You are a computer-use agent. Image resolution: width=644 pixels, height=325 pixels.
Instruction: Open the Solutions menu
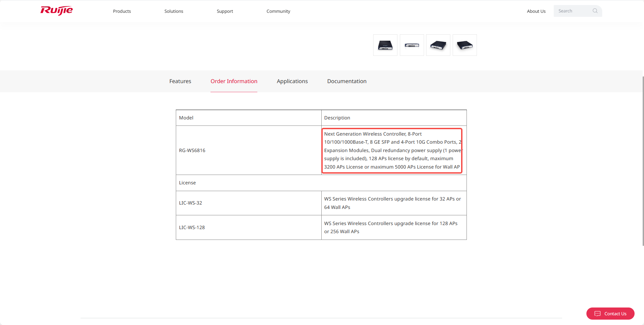(x=174, y=11)
